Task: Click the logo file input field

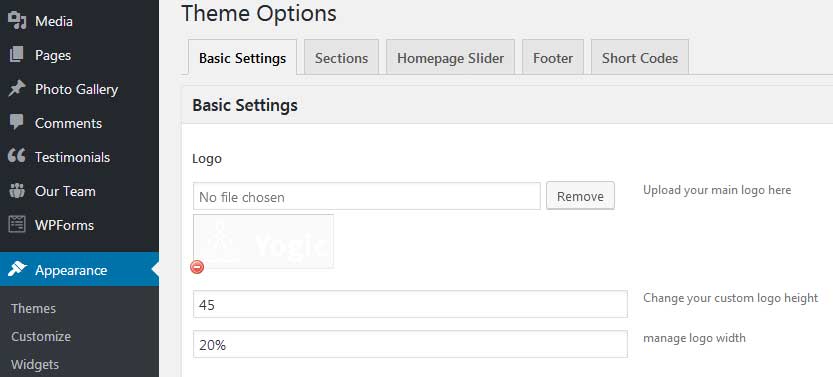Action: tap(367, 196)
